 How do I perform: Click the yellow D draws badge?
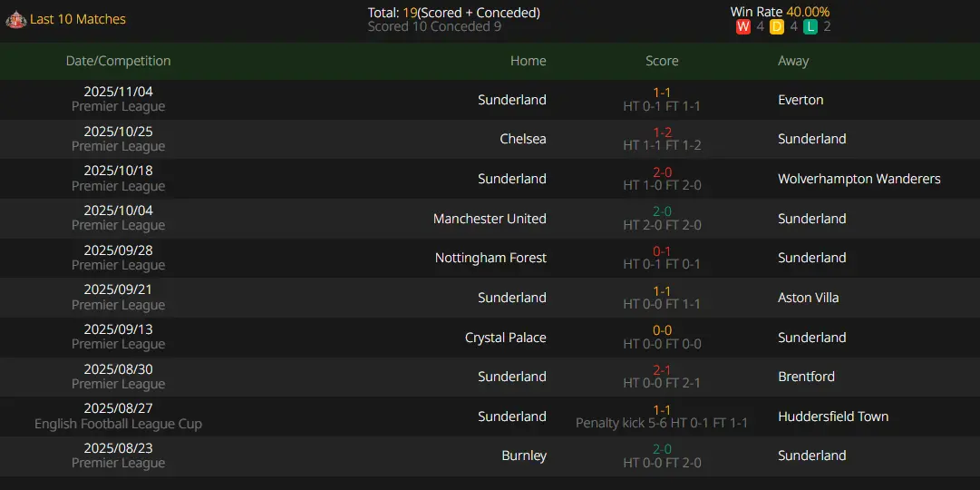777,27
